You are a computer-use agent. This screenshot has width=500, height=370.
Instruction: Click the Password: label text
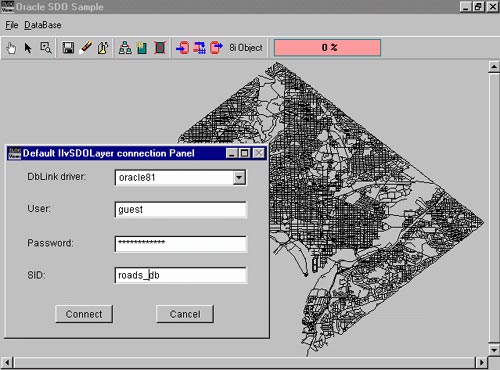point(50,243)
